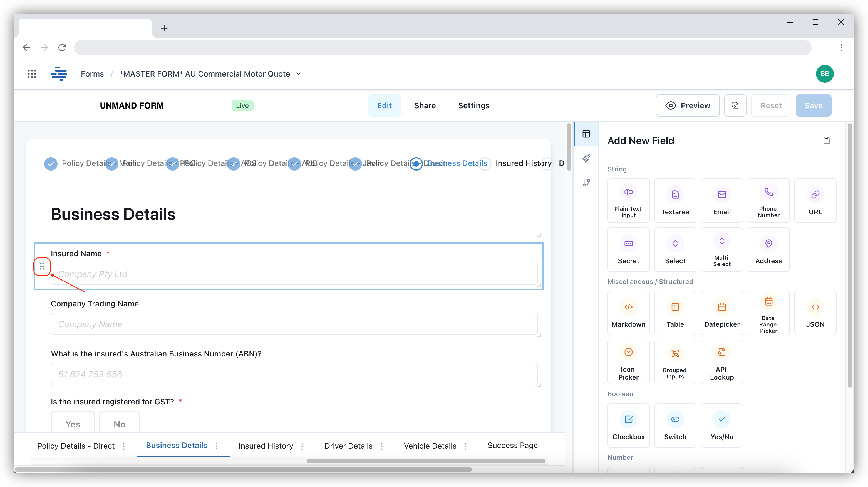Open Insured History tab options menu
868x487 pixels.
302,446
